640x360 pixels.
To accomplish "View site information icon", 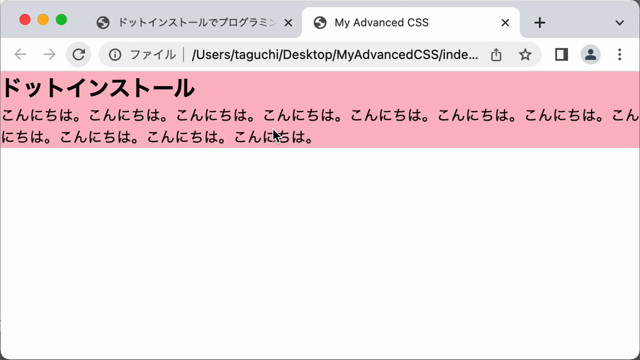I will [115, 55].
